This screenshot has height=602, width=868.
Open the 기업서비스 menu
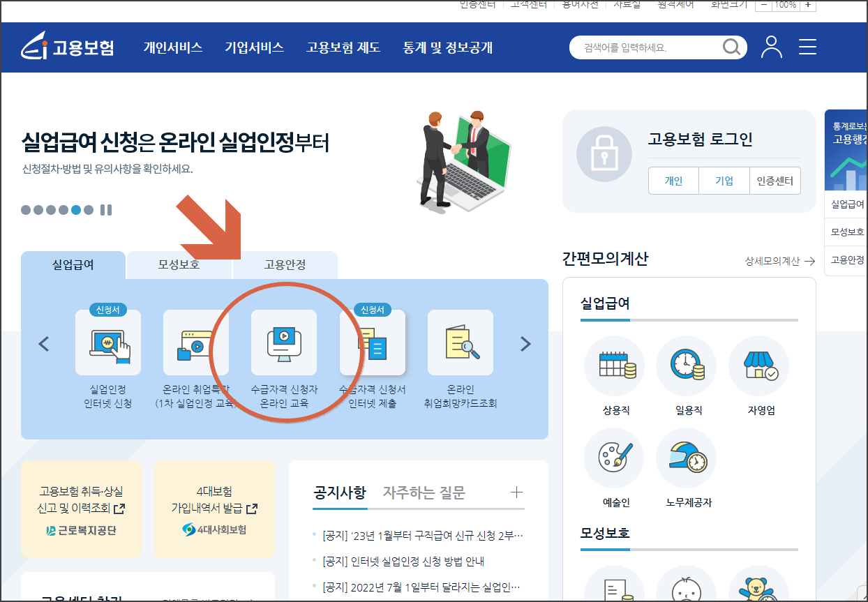pos(254,47)
